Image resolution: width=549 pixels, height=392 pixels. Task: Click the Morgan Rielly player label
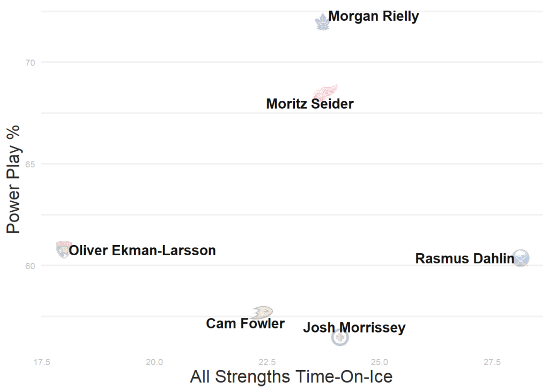click(x=373, y=17)
